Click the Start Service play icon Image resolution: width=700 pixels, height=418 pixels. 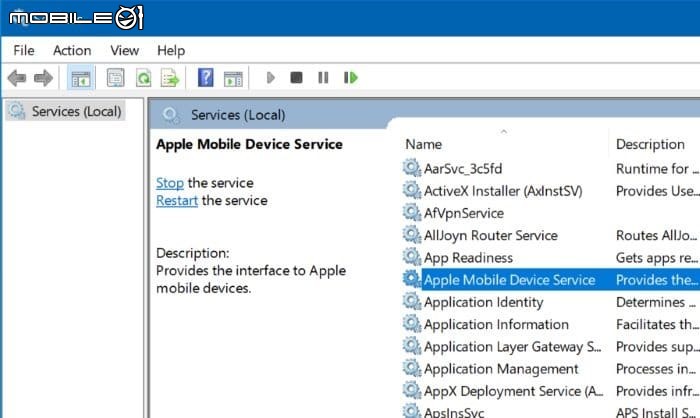point(271,78)
